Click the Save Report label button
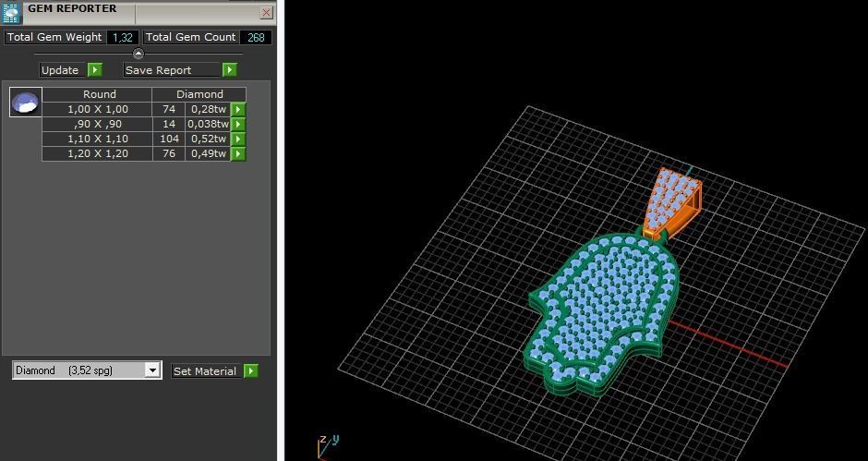 172,70
